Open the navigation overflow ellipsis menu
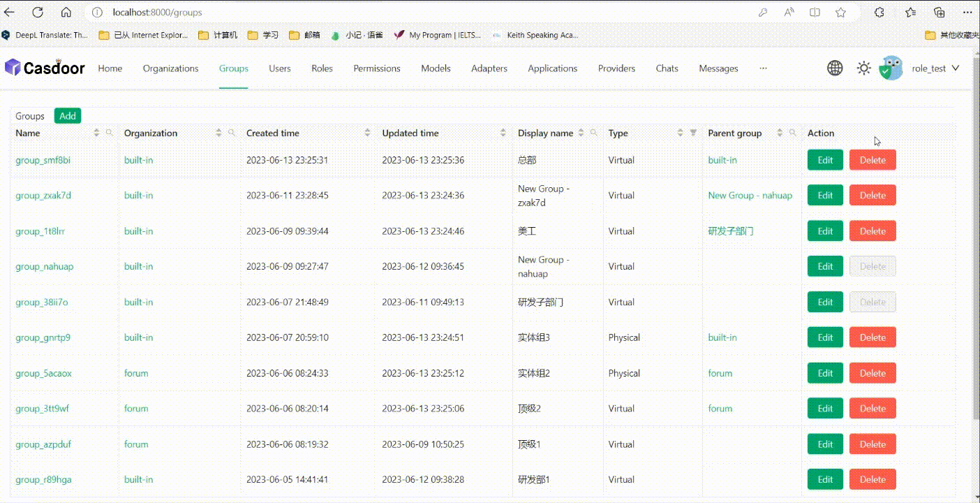This screenshot has height=503, width=980. (x=763, y=68)
